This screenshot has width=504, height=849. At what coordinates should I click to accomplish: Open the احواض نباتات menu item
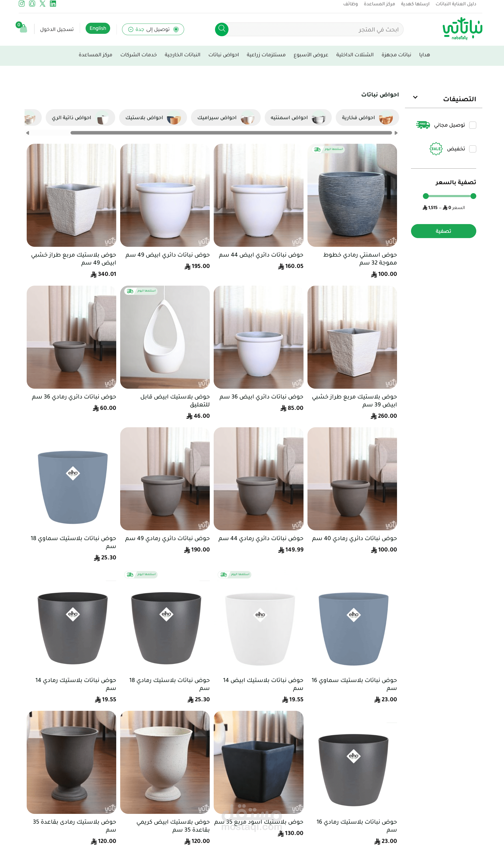(223, 55)
